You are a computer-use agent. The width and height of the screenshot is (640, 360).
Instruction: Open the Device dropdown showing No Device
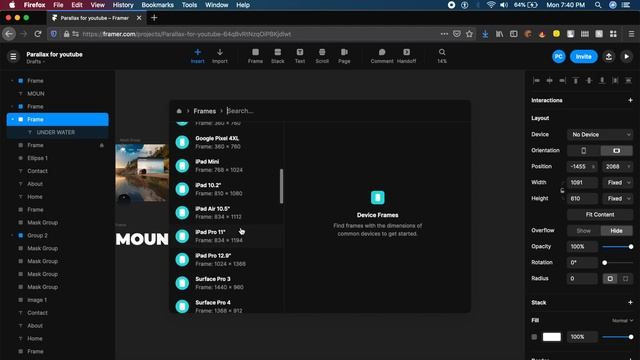[x=600, y=135]
